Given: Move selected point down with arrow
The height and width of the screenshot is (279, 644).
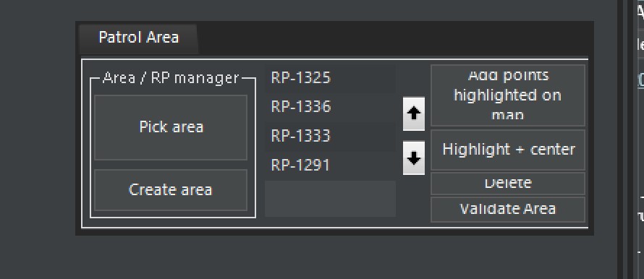Looking at the screenshot, I should [414, 158].
